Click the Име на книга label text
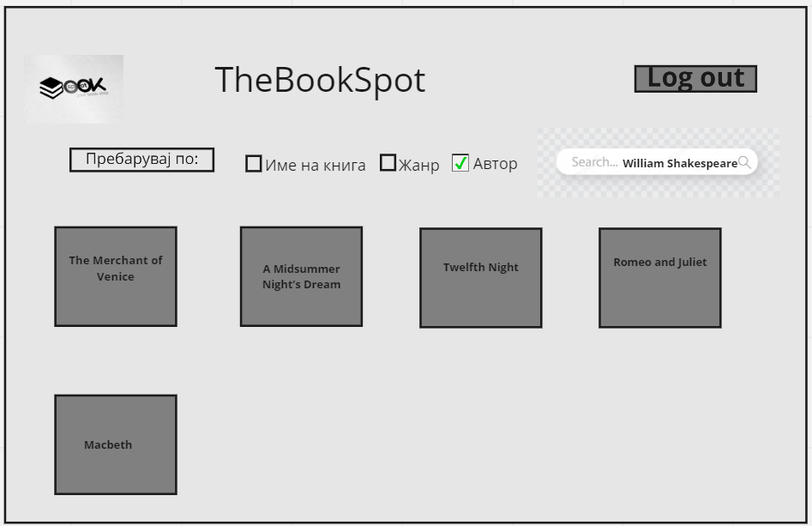 click(x=316, y=165)
